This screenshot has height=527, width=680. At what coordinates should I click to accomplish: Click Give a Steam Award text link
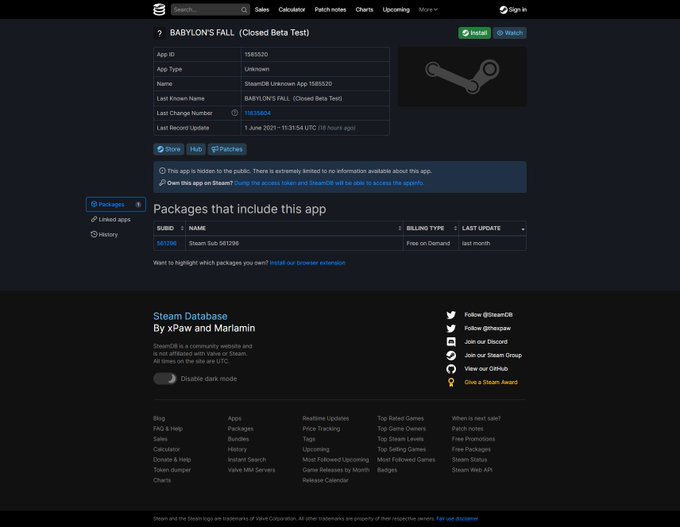click(490, 382)
